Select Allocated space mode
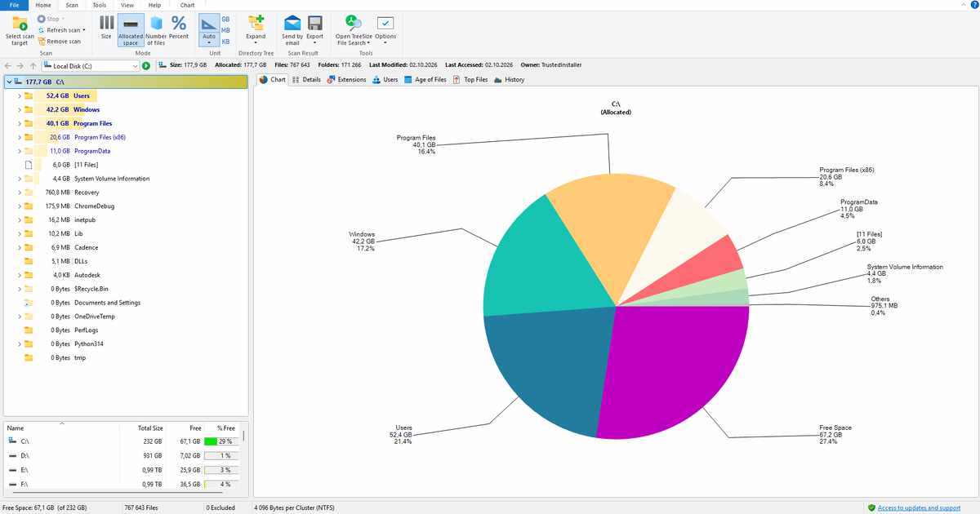The image size is (980, 514). click(x=131, y=29)
